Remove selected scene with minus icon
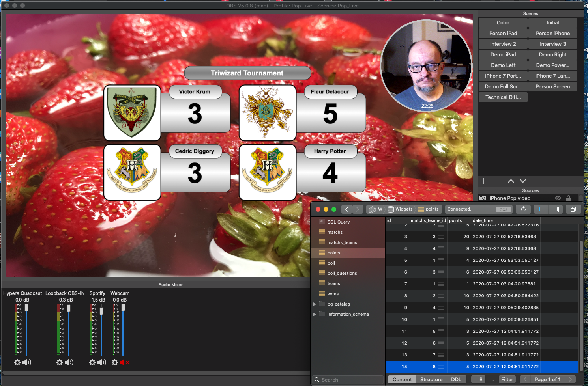Viewport: 588px width, 386px height. pos(495,181)
